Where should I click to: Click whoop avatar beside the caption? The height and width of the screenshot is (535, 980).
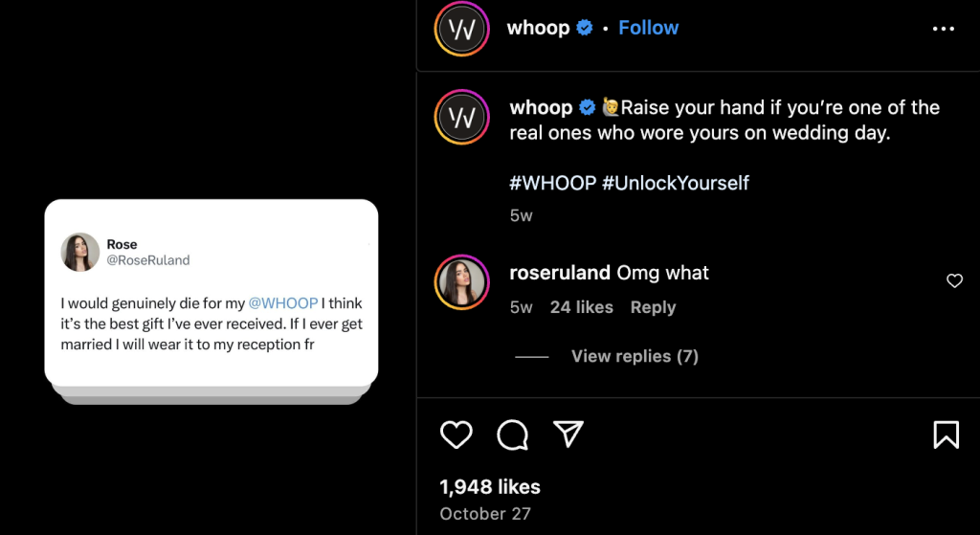point(462,118)
